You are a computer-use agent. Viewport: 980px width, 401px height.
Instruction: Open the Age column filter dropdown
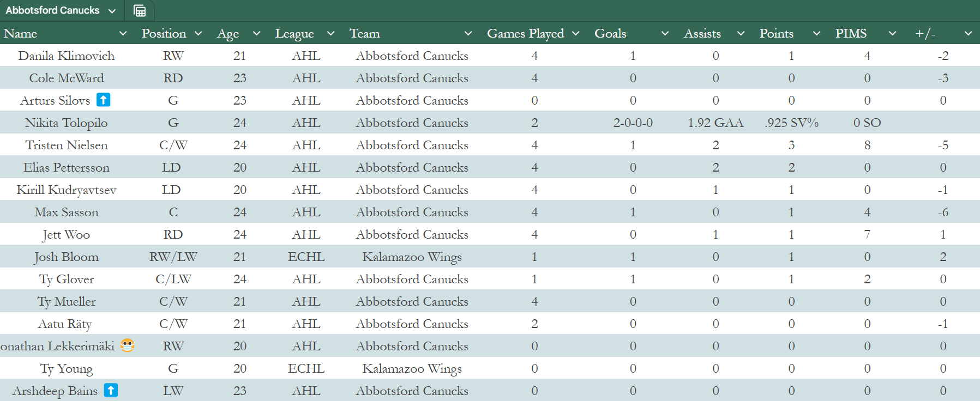[256, 34]
